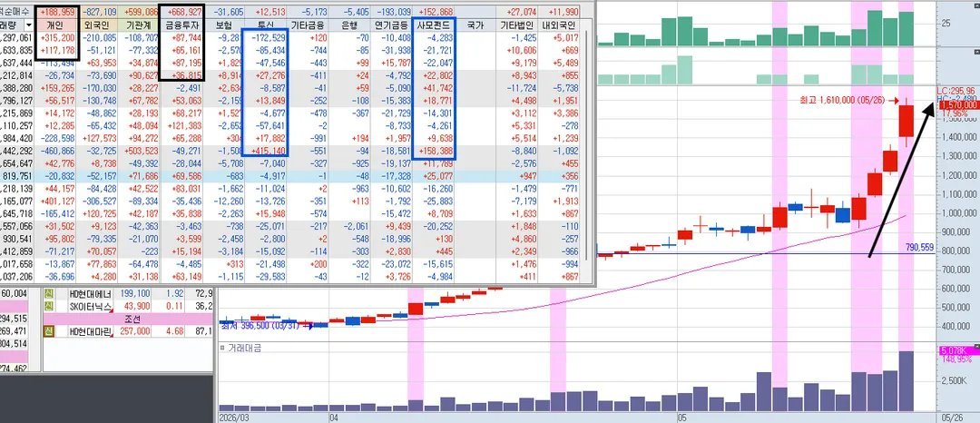Click the tallest trading-value bar at far right
The height and width of the screenshot is (423, 980).
pos(906,380)
